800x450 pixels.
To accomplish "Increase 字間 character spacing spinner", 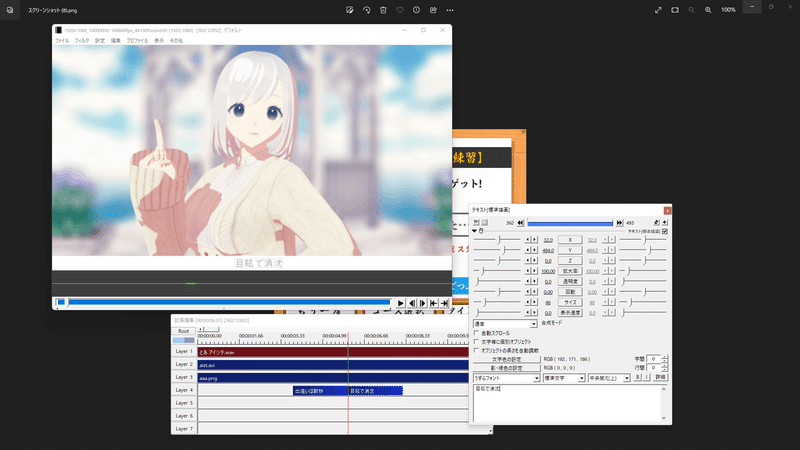I will pos(664,357).
